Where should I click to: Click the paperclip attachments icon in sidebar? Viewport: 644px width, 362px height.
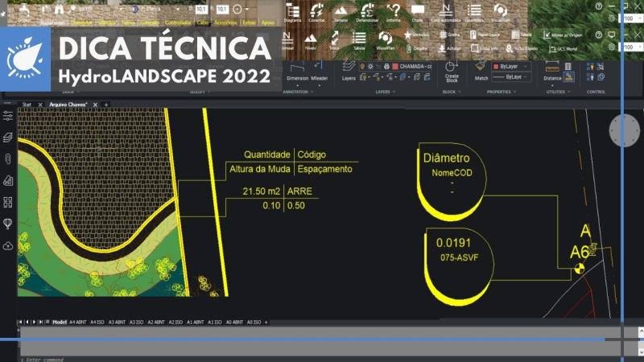(8, 158)
